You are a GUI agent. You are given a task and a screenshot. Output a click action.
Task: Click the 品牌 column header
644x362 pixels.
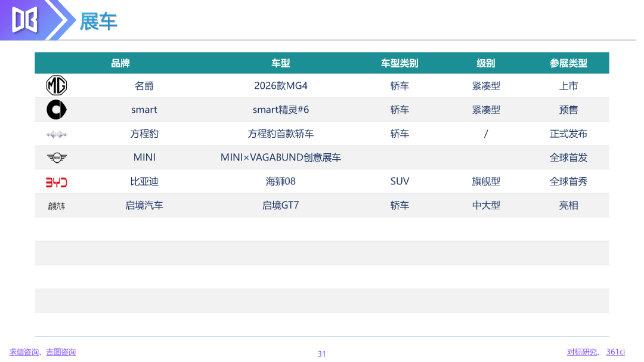[120, 63]
